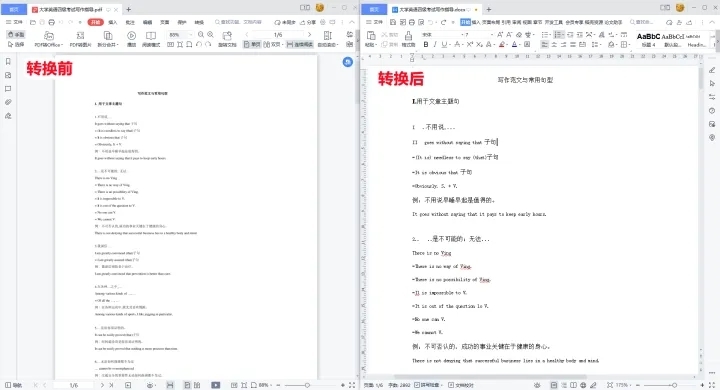Open the zoom percentage dropdown in PDF toolbar

click(x=191, y=35)
